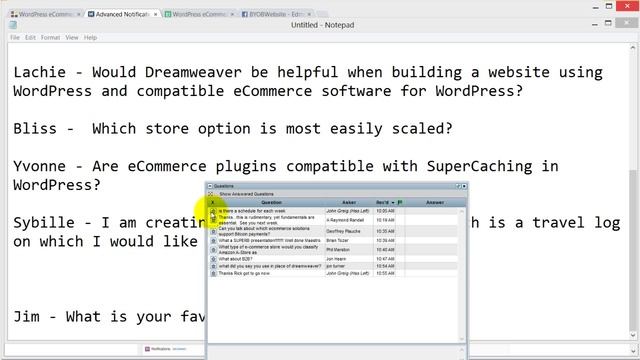Sort by Rec'd column dropdown arrow

tap(393, 203)
